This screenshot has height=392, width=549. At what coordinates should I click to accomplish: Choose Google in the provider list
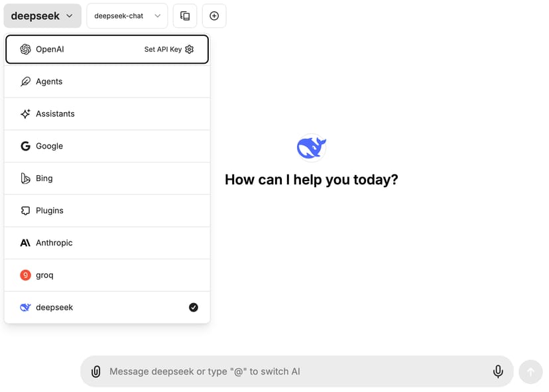[50, 146]
